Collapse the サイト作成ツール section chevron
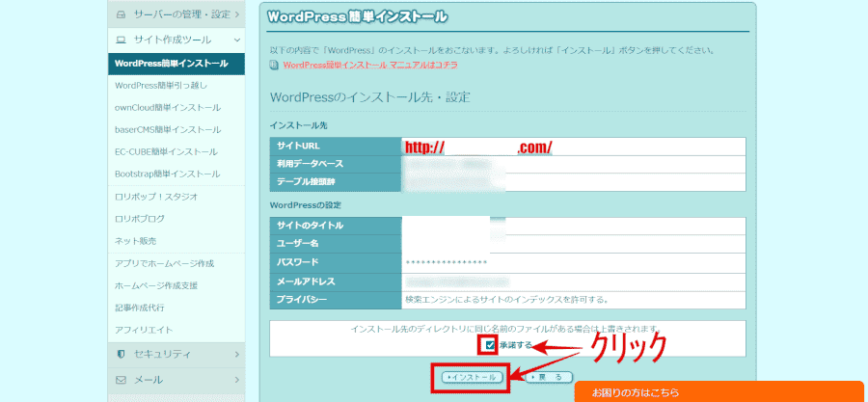This screenshot has height=402, width=868. click(237, 40)
